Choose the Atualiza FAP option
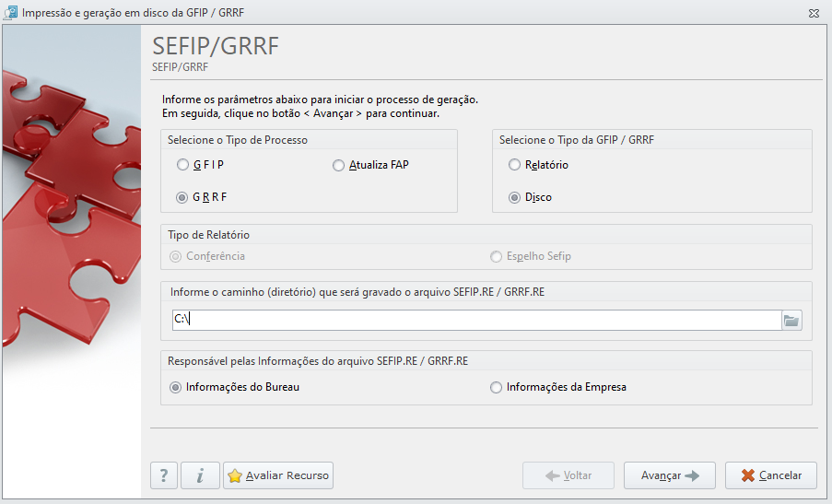 [x=371, y=165]
